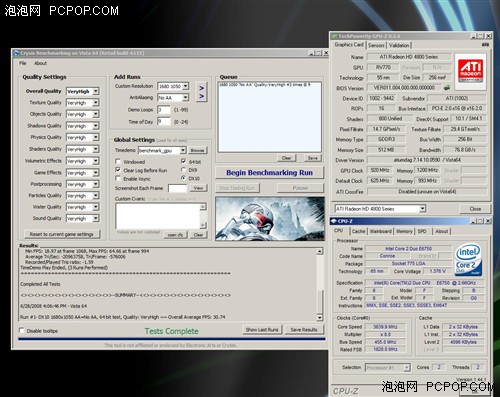The image size is (500, 397).
Task: Open the Sound Quality dropdown
Action: click(x=96, y=218)
